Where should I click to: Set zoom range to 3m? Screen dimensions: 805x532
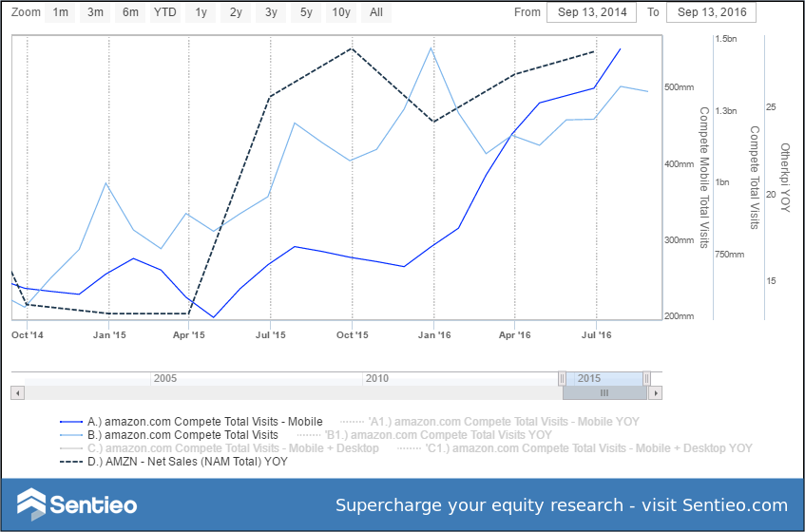95,12
